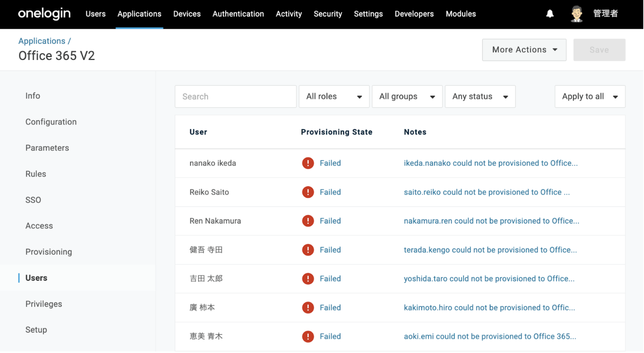Open the Authentication menu
The width and height of the screenshot is (644, 353).
(x=238, y=14)
